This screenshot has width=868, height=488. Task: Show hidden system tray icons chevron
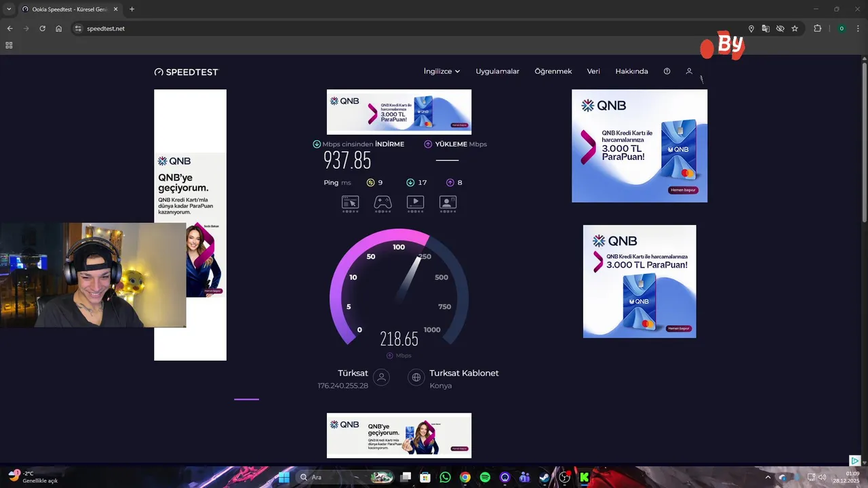[768, 477]
